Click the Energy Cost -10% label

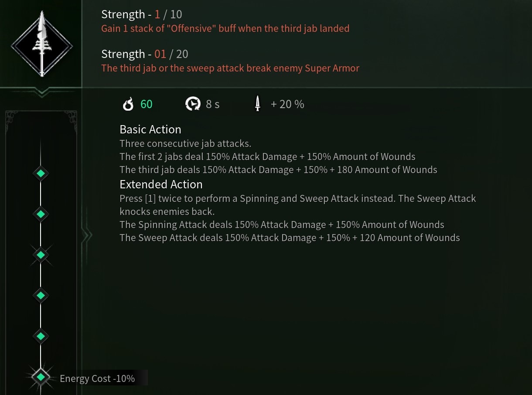[97, 378]
